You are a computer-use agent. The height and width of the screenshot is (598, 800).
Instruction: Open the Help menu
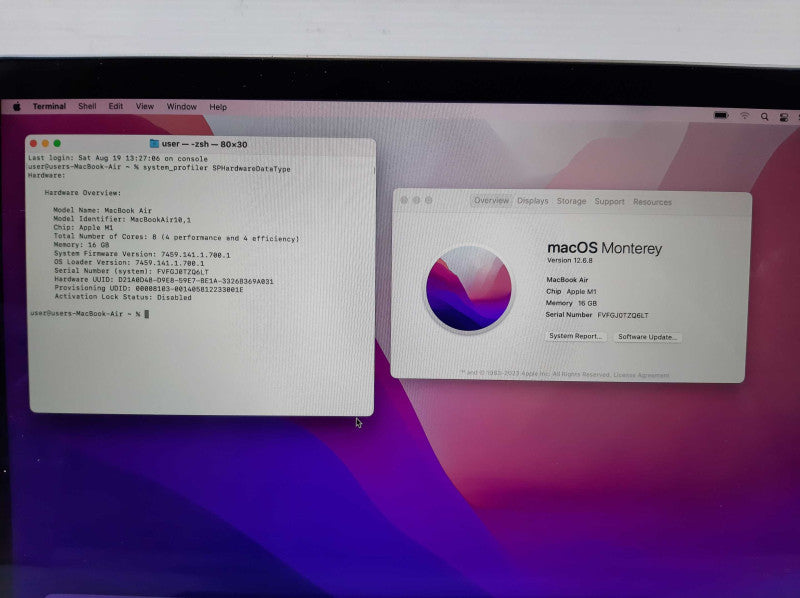[x=218, y=107]
